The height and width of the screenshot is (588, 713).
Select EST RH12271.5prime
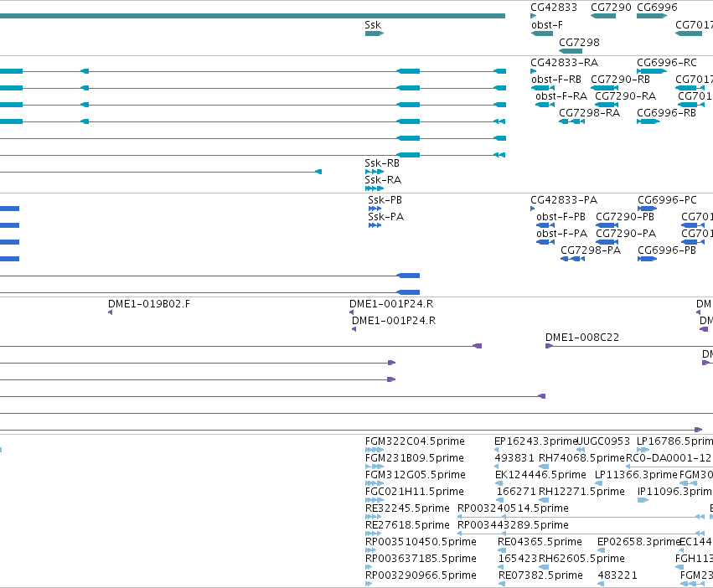coord(581,492)
